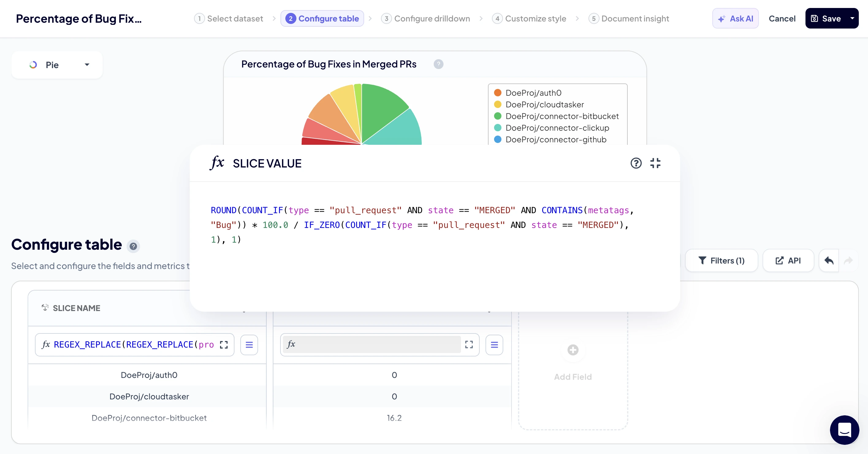Open help icon beside the chart title
This screenshot has height=454, width=868.
coord(438,64)
